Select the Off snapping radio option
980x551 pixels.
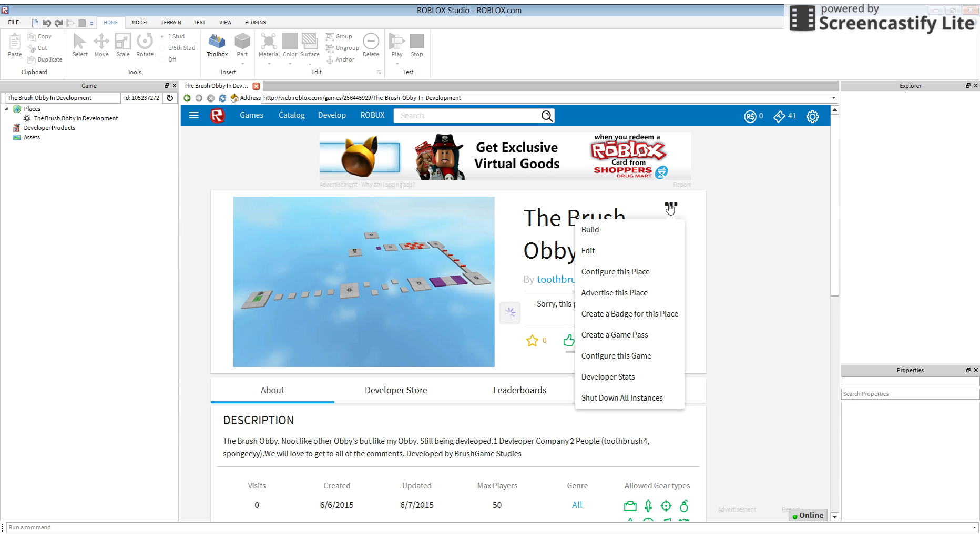click(x=162, y=60)
